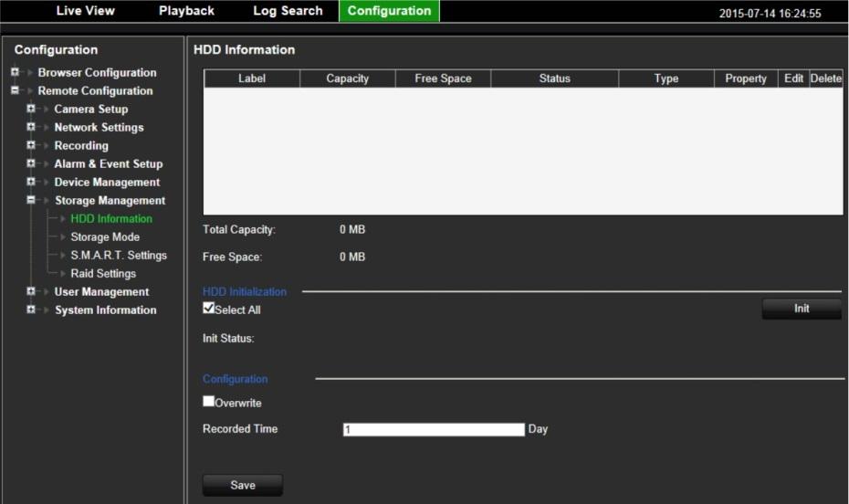Open Recording tree item

click(x=81, y=145)
